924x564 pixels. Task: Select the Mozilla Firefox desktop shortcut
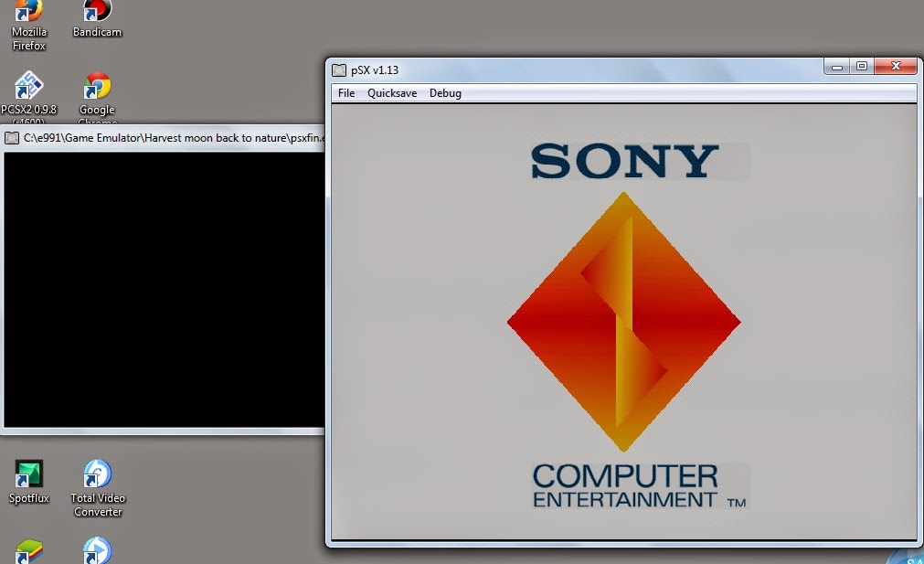pos(28,26)
